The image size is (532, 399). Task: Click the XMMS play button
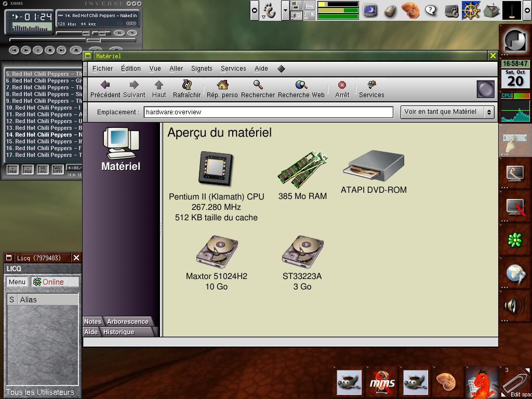coord(26,50)
